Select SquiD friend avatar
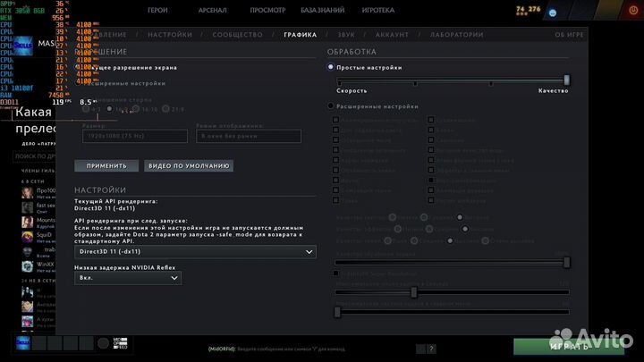Viewport: 644px width, 362px height. (27, 237)
